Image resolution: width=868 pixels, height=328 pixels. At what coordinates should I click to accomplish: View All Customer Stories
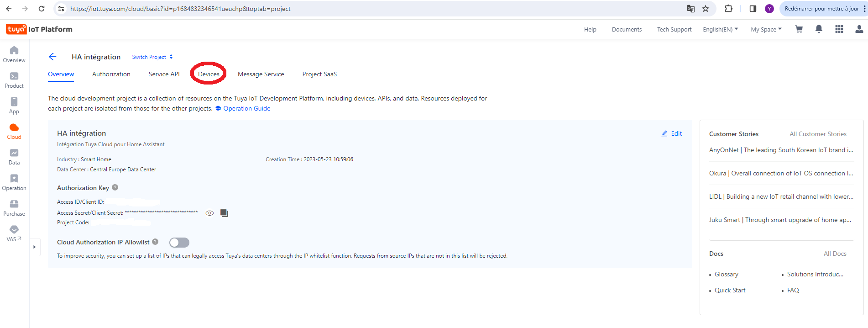click(x=818, y=134)
